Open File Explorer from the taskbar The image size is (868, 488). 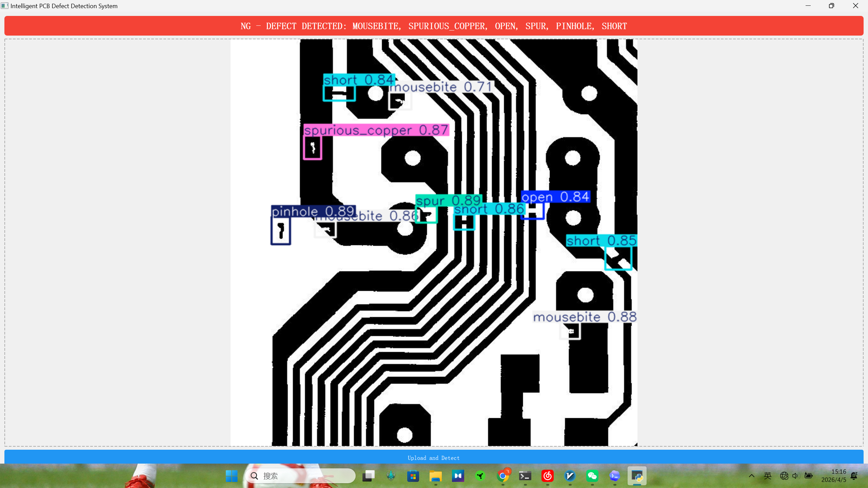click(435, 476)
